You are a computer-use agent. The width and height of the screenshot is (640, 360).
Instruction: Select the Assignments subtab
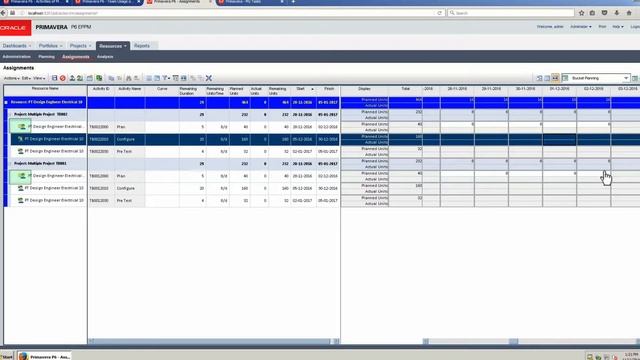pos(76,57)
